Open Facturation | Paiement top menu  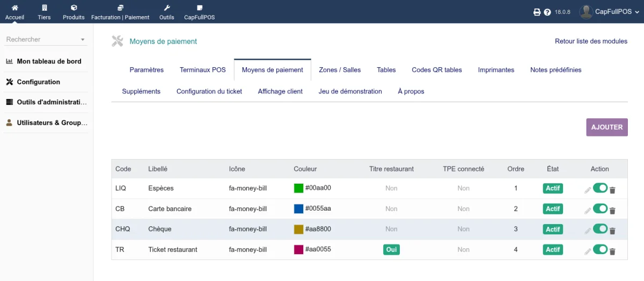point(120,12)
